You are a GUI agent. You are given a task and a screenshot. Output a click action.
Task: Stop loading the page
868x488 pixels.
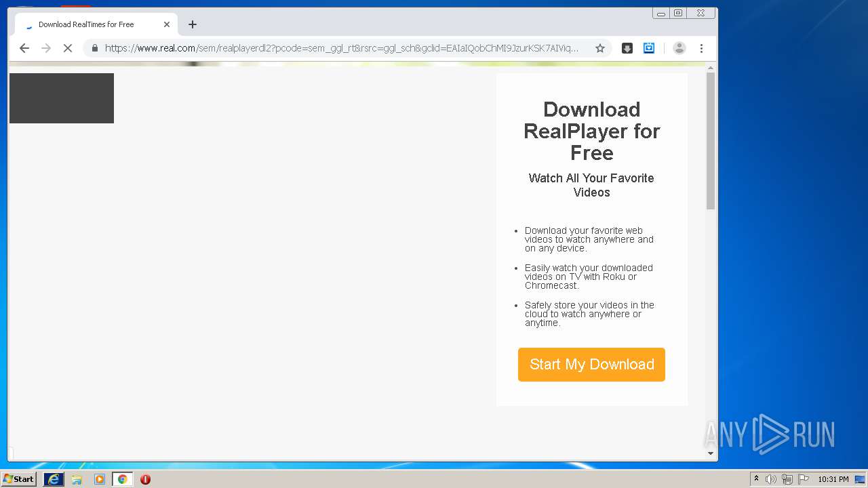(x=68, y=48)
